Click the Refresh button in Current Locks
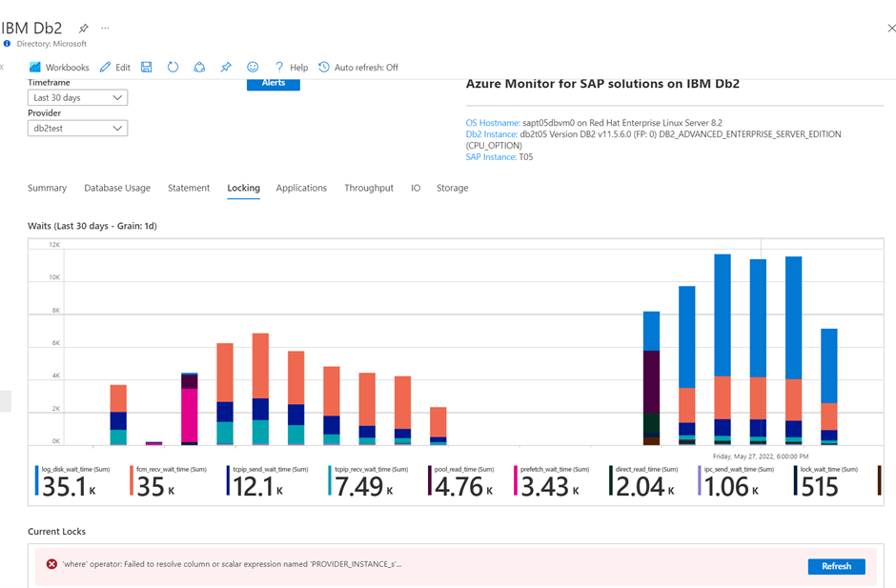 pos(837,566)
